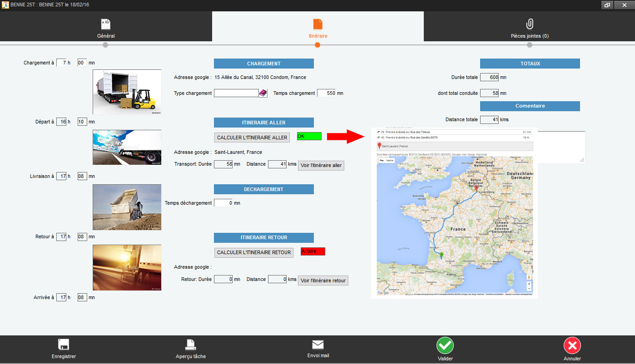Click the forklift loading truck thumbnail

(127, 92)
